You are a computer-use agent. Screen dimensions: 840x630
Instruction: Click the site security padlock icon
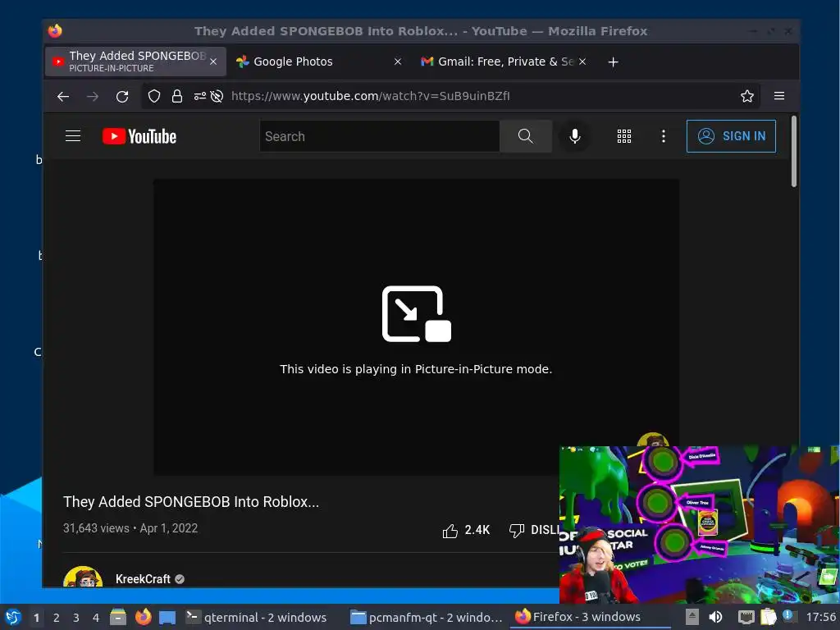coord(177,97)
